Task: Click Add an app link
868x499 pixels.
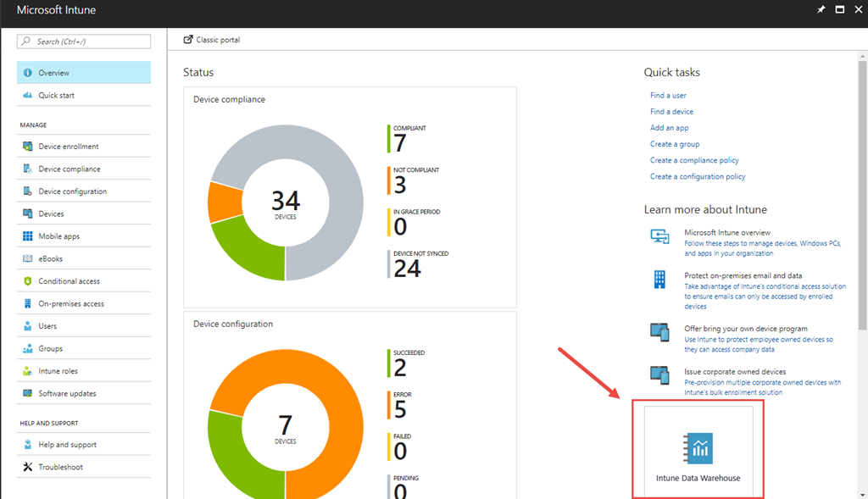Action: (670, 128)
